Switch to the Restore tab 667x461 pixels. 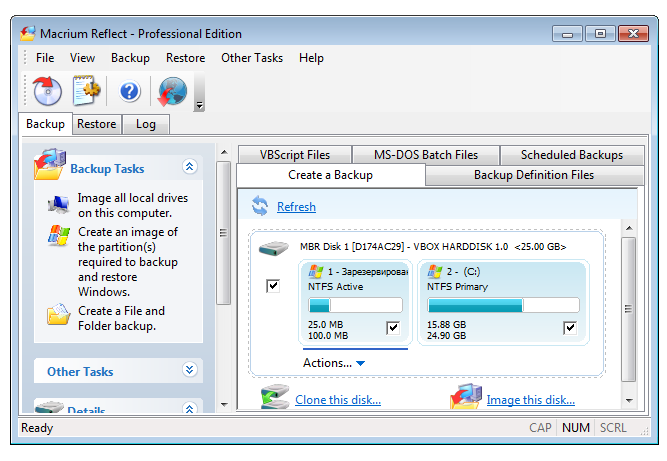97,124
